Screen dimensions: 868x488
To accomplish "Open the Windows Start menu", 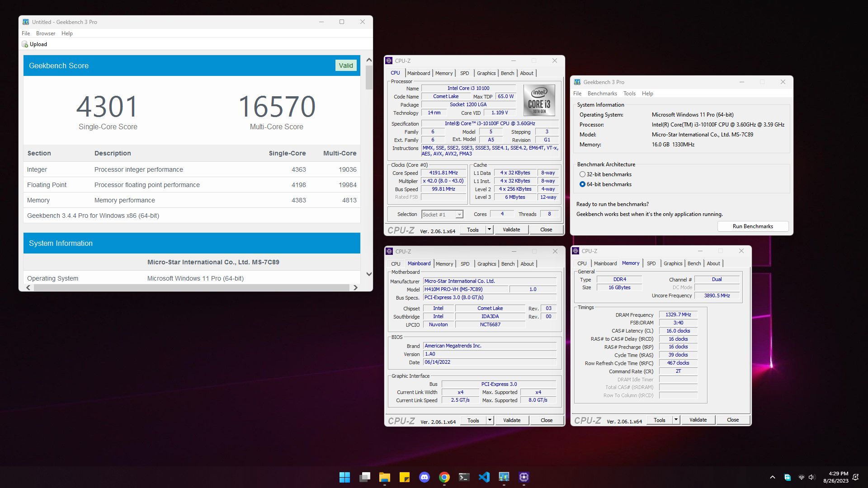I will pos(344,477).
